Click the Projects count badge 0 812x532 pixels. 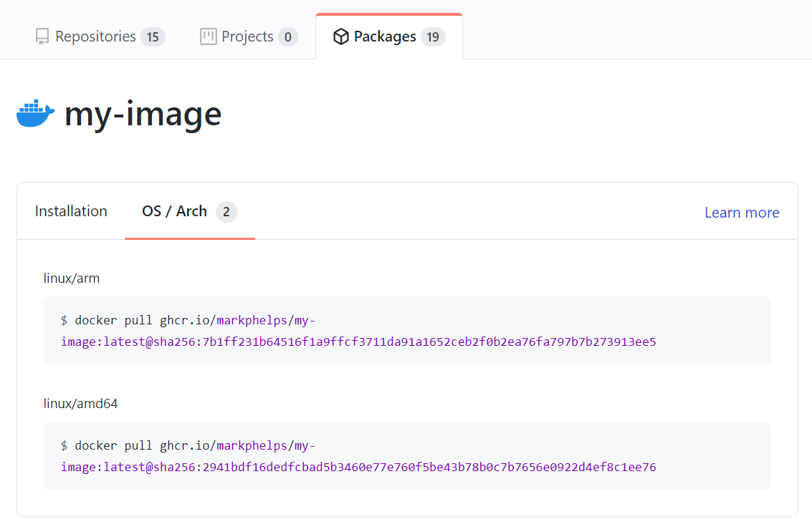[288, 37]
